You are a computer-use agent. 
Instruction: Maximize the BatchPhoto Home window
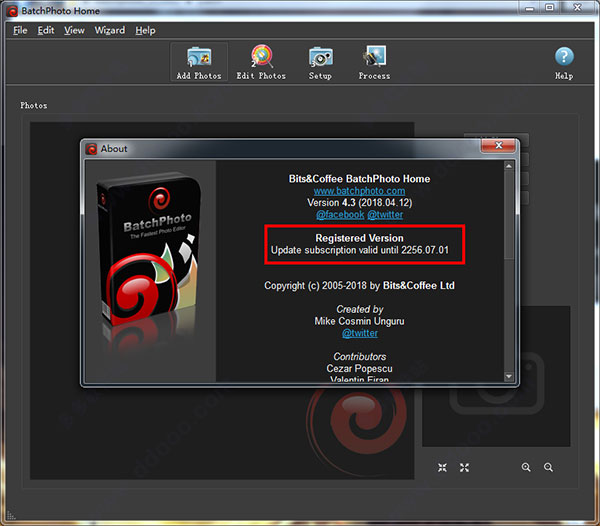click(x=549, y=8)
